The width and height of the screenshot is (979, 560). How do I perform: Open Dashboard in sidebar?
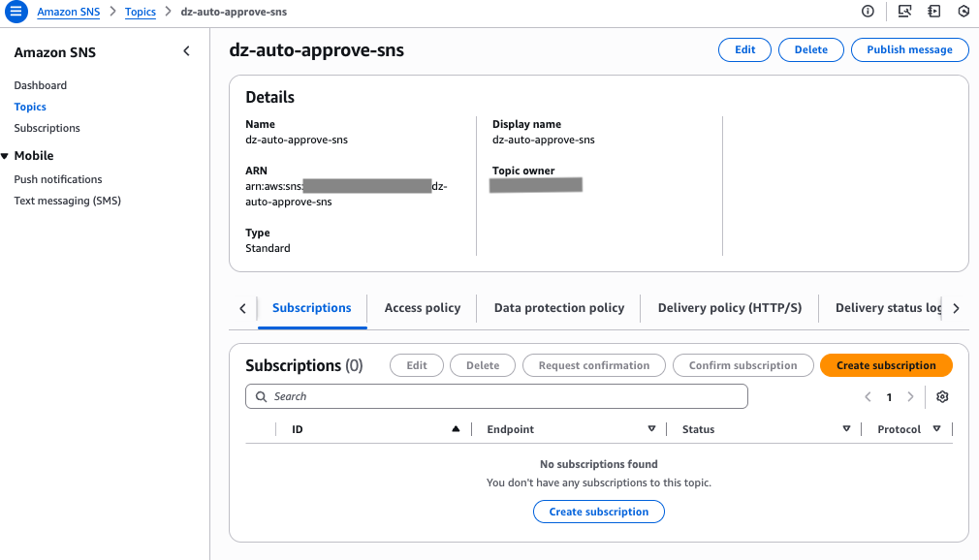[x=40, y=85]
